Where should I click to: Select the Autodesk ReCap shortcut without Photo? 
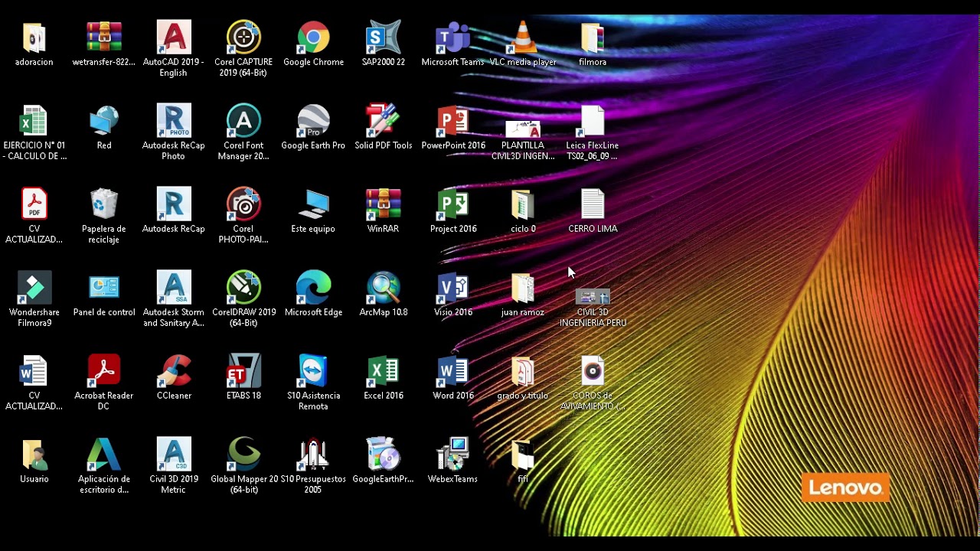point(174,204)
